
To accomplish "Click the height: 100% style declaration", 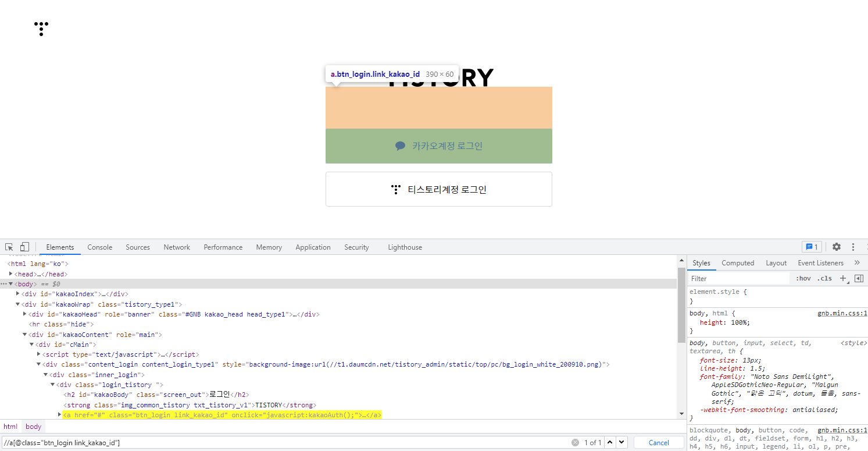I will click(724, 322).
